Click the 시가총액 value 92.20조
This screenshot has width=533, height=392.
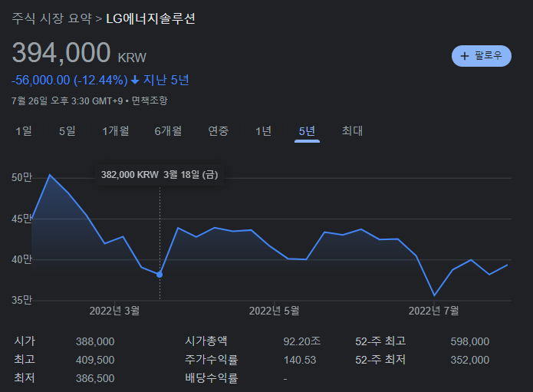pos(302,341)
